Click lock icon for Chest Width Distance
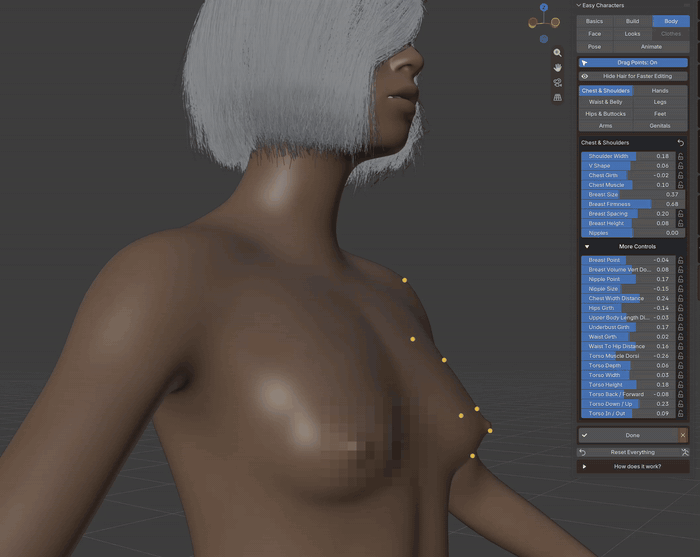The image size is (700, 557). (x=680, y=298)
